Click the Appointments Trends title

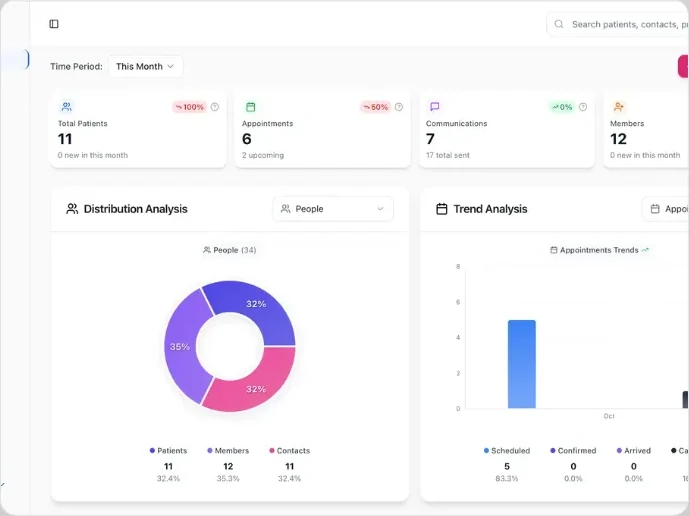[x=599, y=250]
